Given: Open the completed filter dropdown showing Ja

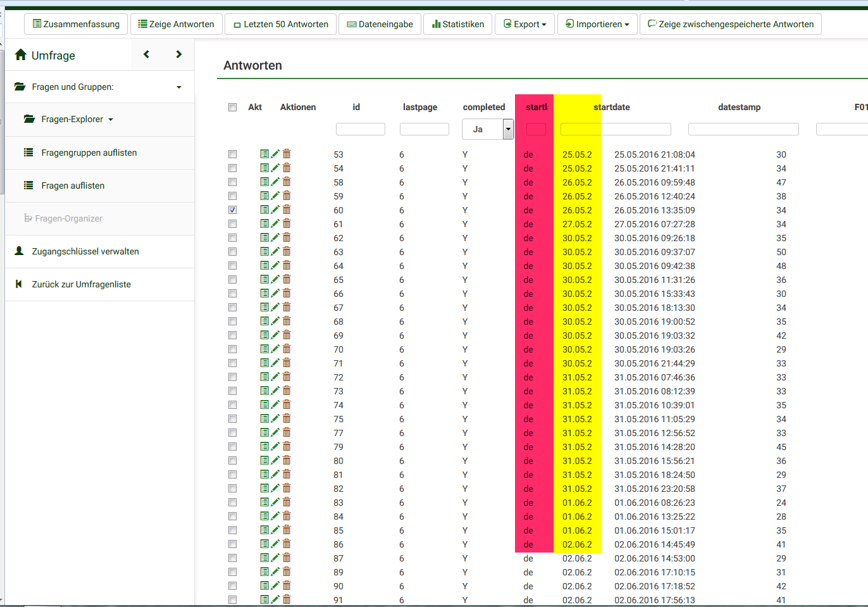Looking at the screenshot, I should [x=487, y=129].
